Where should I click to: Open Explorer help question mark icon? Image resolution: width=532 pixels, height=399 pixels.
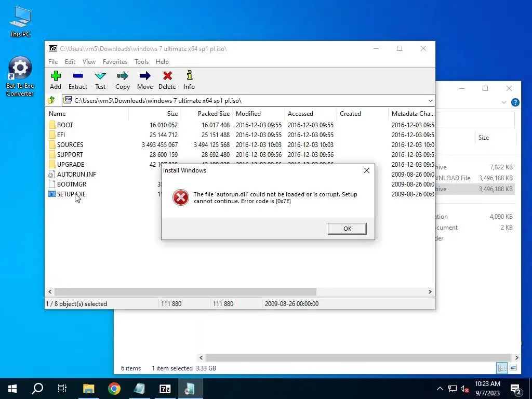515,102
